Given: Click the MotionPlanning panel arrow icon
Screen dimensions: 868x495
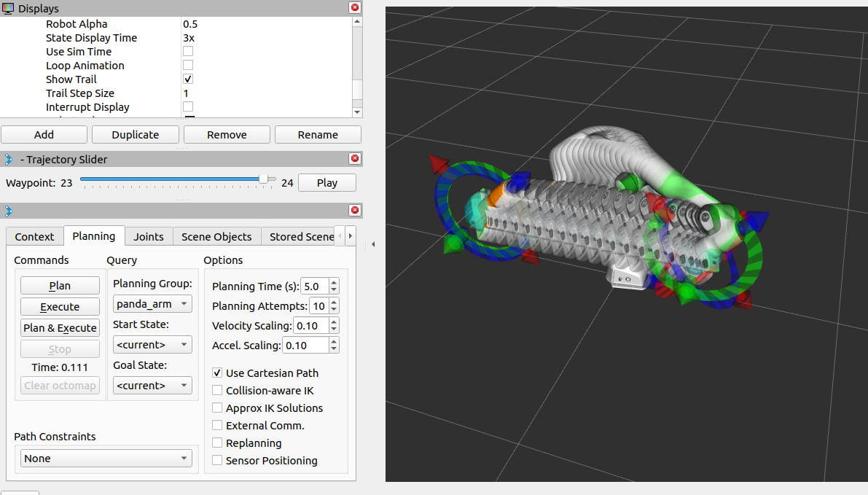Looking at the screenshot, I should (8, 211).
